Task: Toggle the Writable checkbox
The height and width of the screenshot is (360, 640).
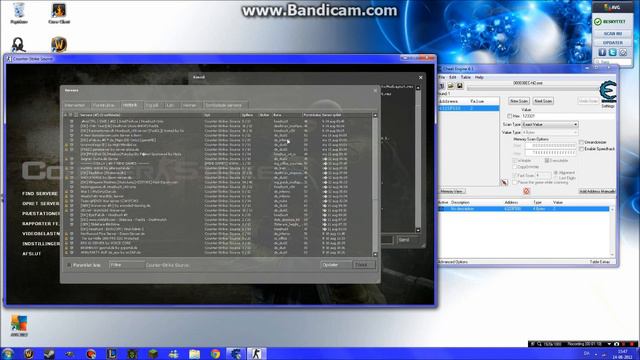Action: (515, 161)
